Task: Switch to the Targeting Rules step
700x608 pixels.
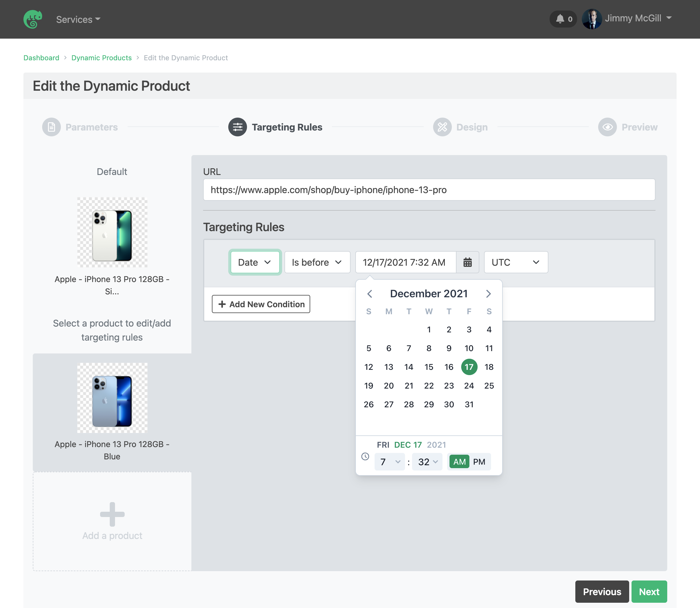Action: click(x=275, y=127)
